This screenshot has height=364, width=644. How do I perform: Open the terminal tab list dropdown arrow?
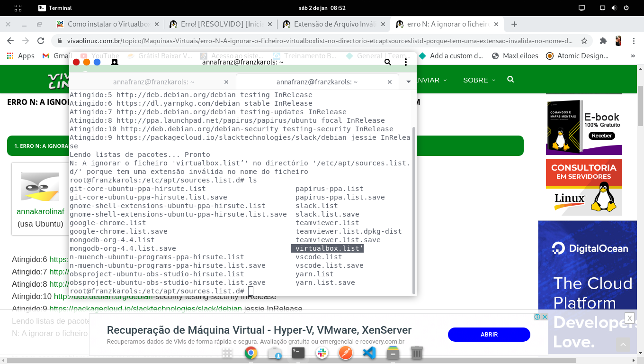pos(408,82)
